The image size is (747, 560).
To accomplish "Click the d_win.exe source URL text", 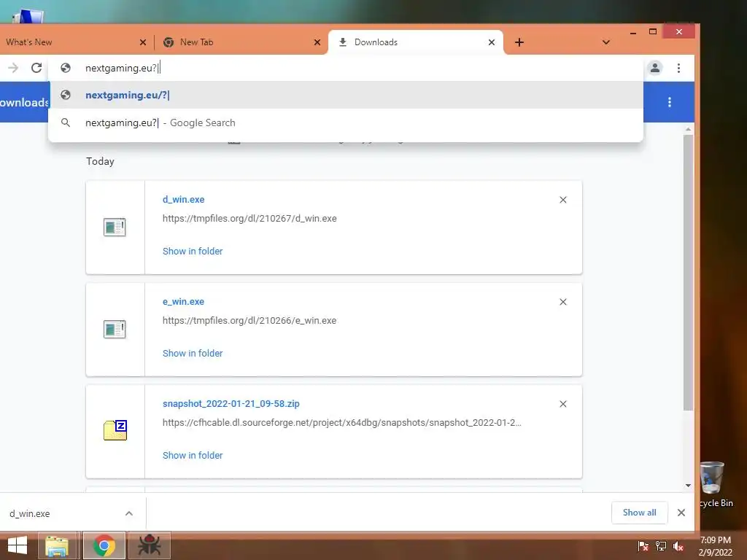I will click(x=249, y=219).
